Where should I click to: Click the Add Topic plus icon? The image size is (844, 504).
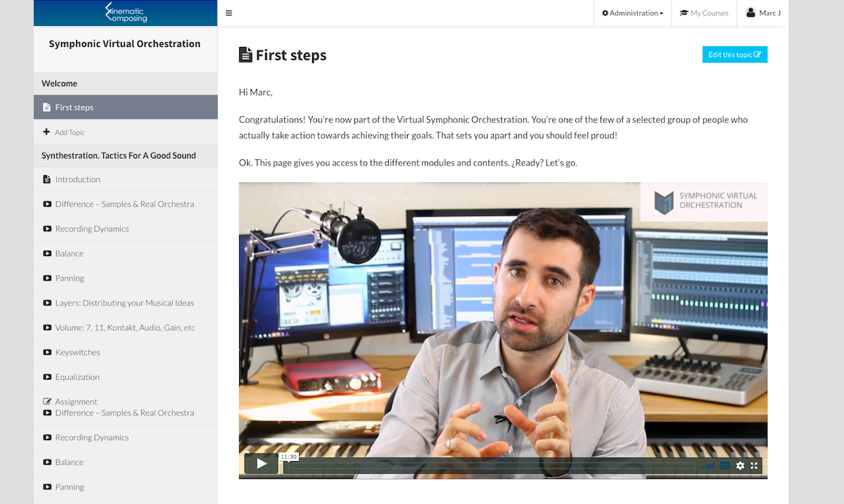point(46,132)
